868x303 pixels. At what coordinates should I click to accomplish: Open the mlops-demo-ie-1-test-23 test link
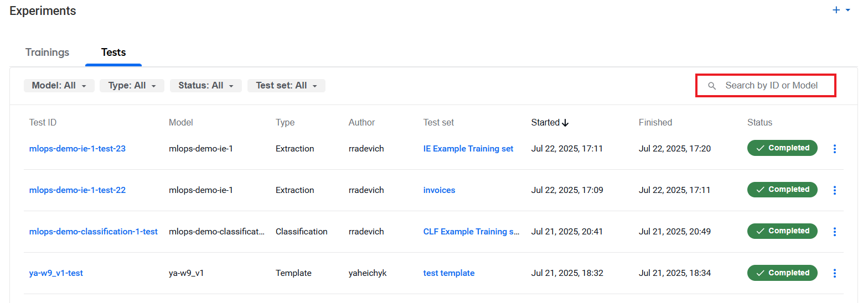[x=77, y=149]
